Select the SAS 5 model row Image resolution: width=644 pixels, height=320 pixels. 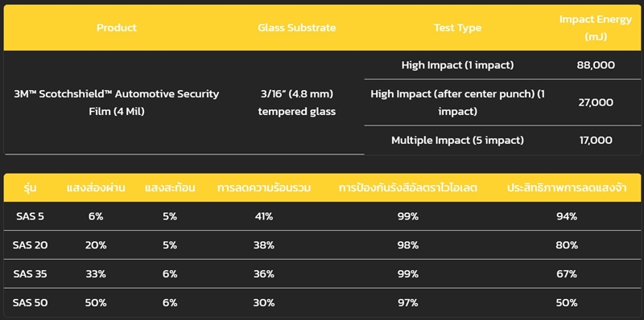tap(322, 216)
